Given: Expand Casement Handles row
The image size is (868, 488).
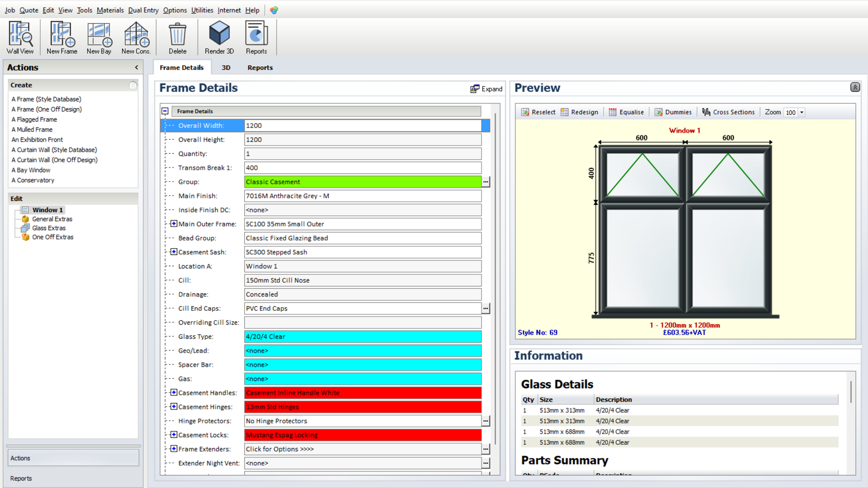Looking at the screenshot, I should [174, 392].
